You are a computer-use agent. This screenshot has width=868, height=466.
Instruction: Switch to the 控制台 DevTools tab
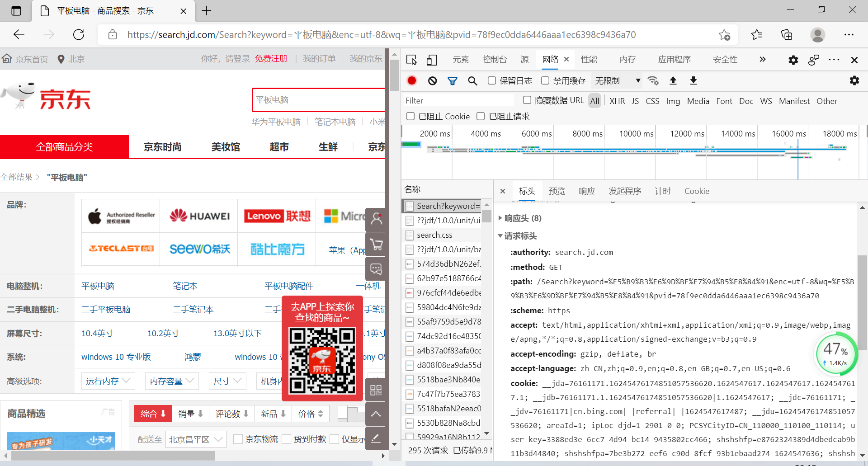point(495,59)
